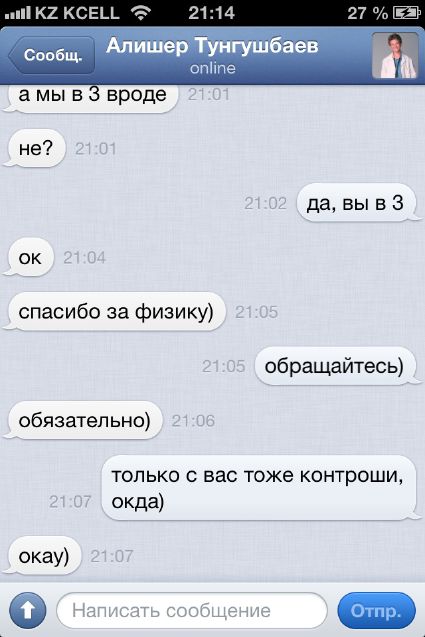The image size is (425, 637).
Task: Tap the cellular signal bars icon
Action: coord(17,13)
